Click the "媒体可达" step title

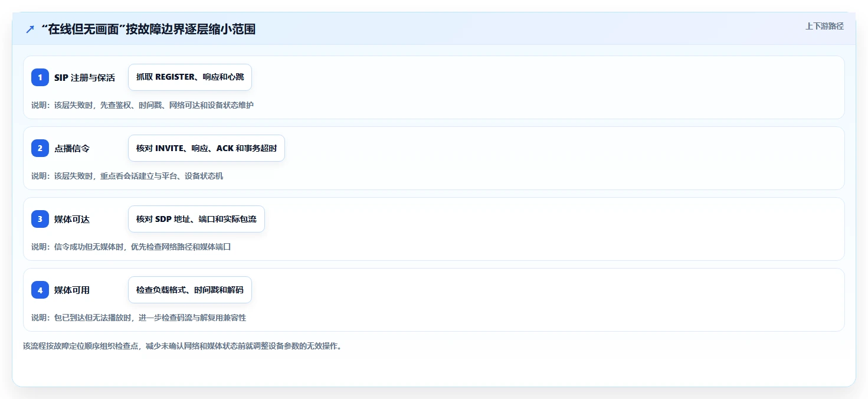point(72,219)
